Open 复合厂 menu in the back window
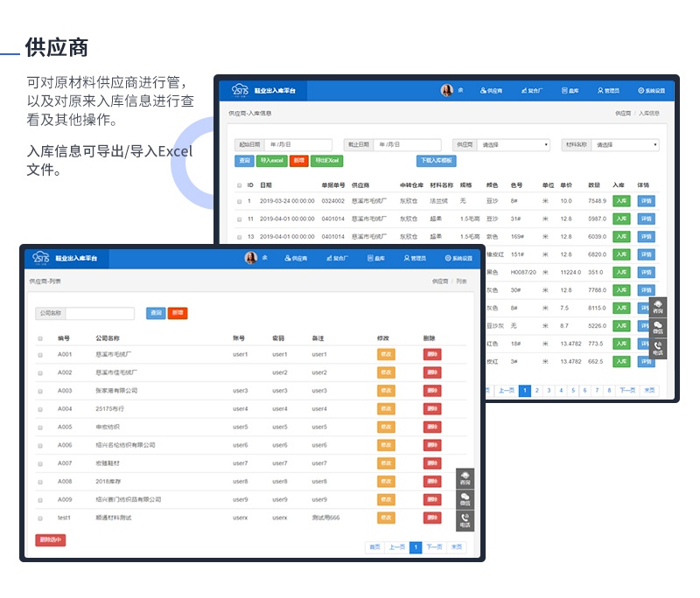 pyautogui.click(x=531, y=90)
